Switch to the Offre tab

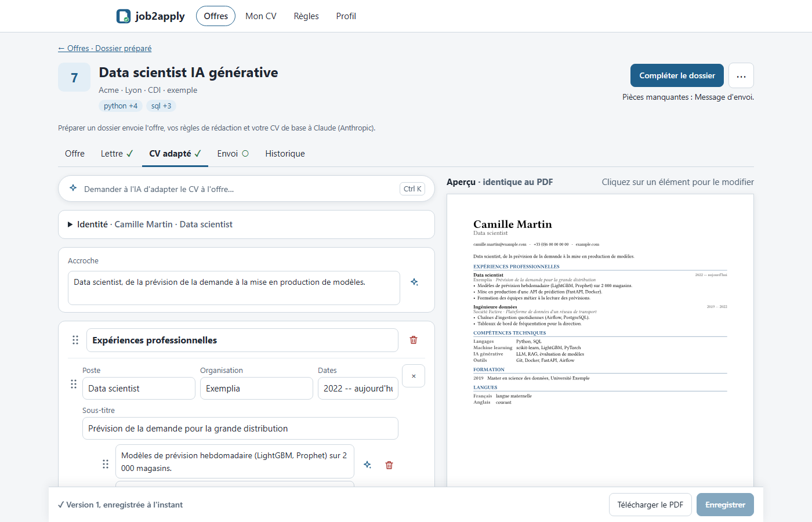[75, 154]
